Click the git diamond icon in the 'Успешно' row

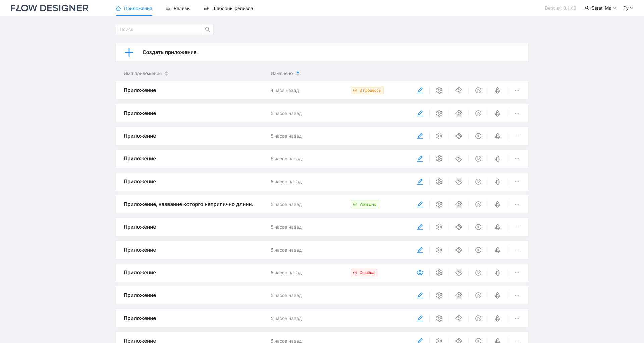coord(459,204)
